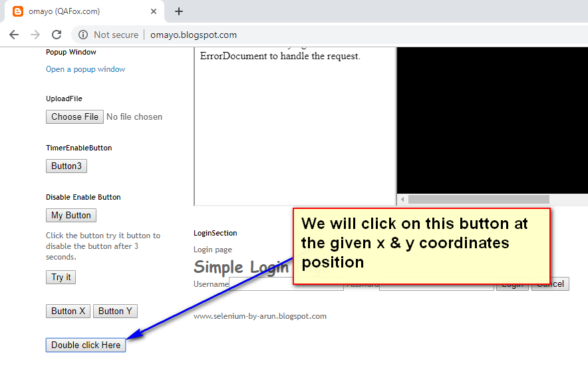Click the Blogger favicon on the browser tab
Screen dimensions: 588x390
[19, 11]
